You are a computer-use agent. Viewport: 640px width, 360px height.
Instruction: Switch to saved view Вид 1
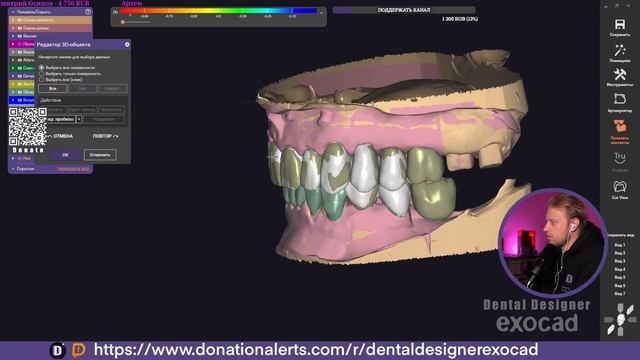tap(620, 245)
